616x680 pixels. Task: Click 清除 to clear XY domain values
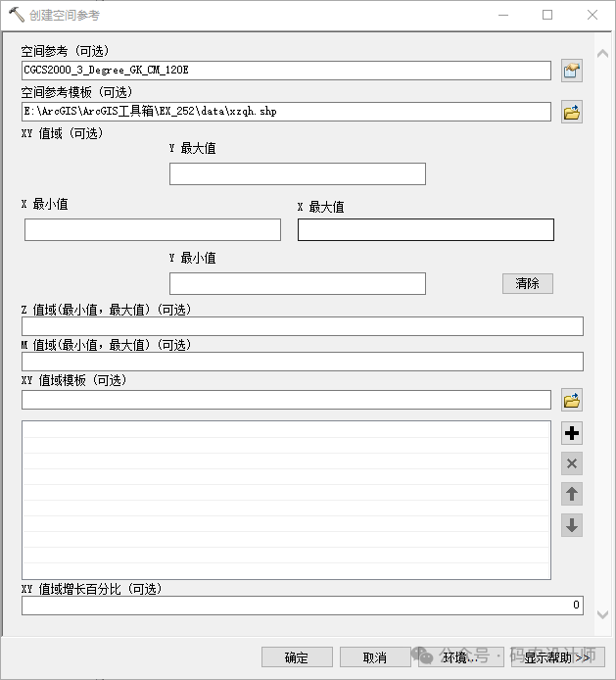527,283
